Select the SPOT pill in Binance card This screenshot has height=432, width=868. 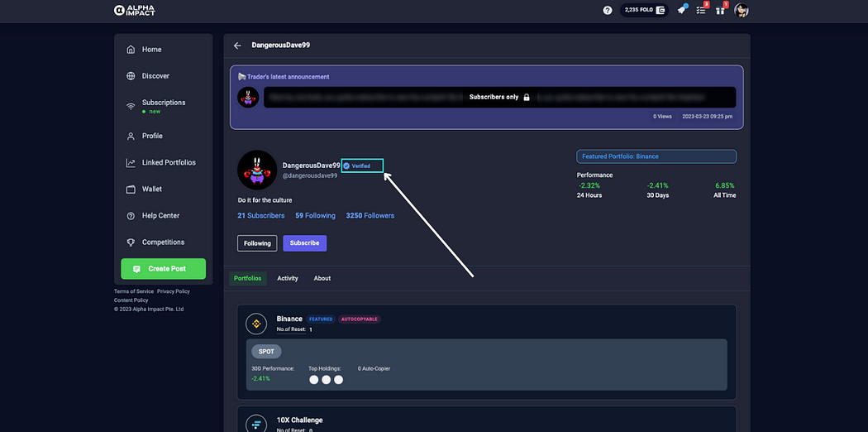click(267, 352)
